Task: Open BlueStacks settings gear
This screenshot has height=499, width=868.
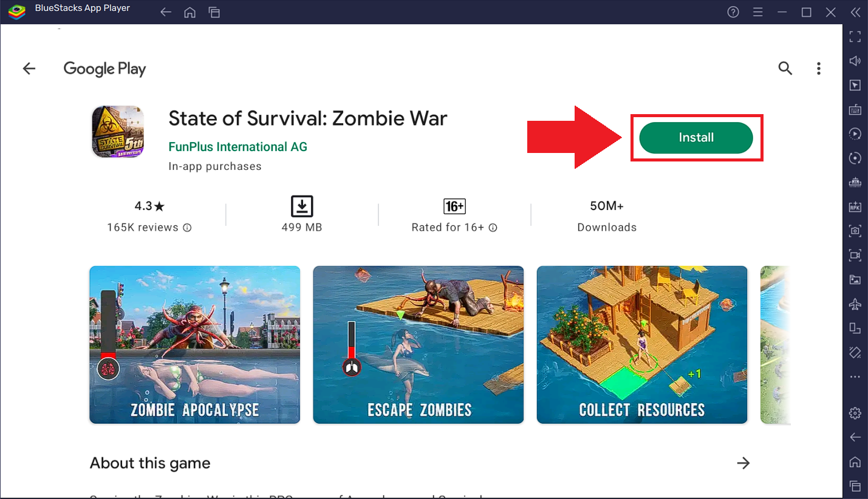Action: point(855,413)
